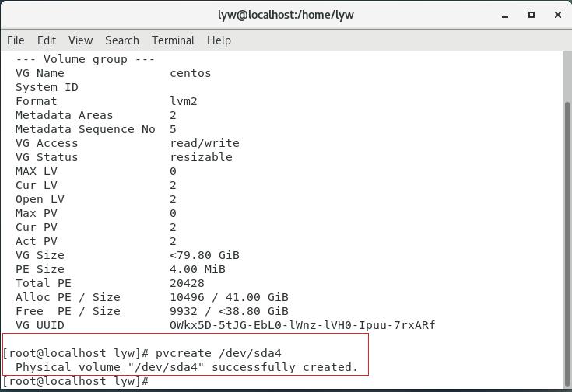Open the Edit menu
The width and height of the screenshot is (572, 392).
[x=47, y=40]
